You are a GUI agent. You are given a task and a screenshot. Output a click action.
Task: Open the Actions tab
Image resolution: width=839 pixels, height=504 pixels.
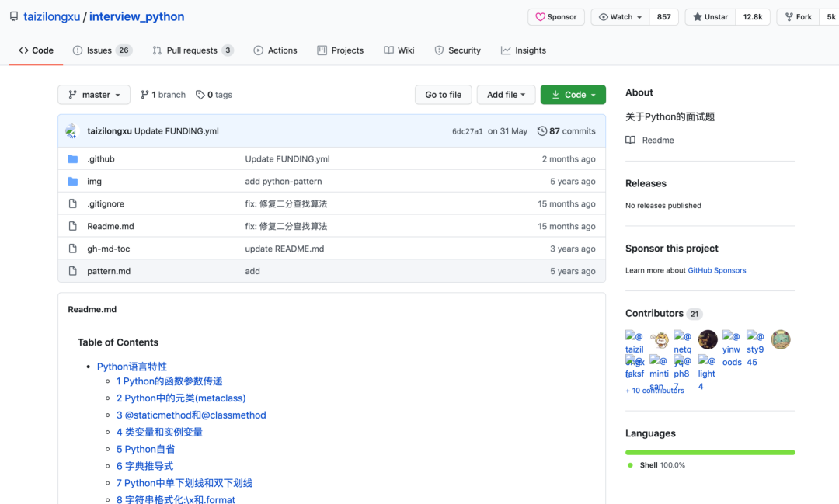[x=276, y=50]
